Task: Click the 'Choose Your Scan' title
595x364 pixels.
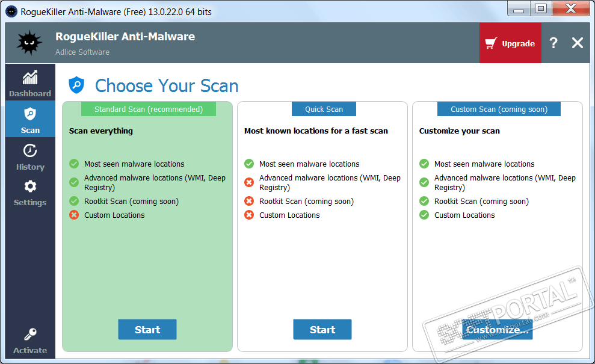Action: pos(167,86)
